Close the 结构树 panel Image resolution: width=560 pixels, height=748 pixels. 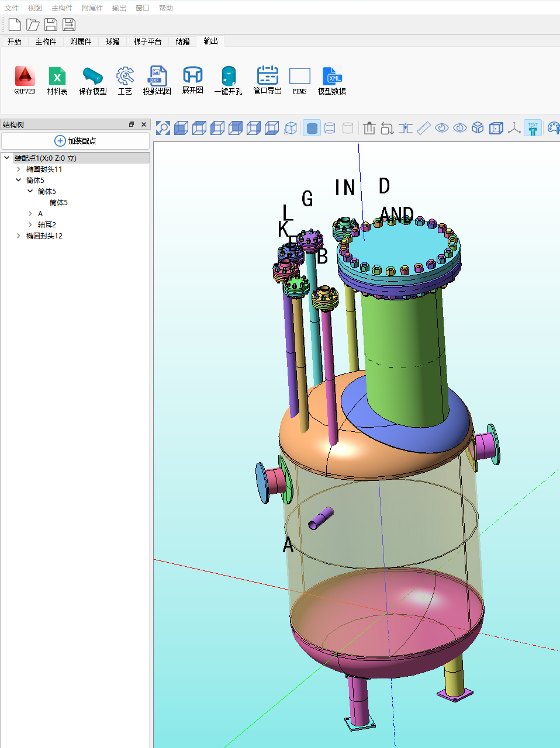tap(144, 124)
